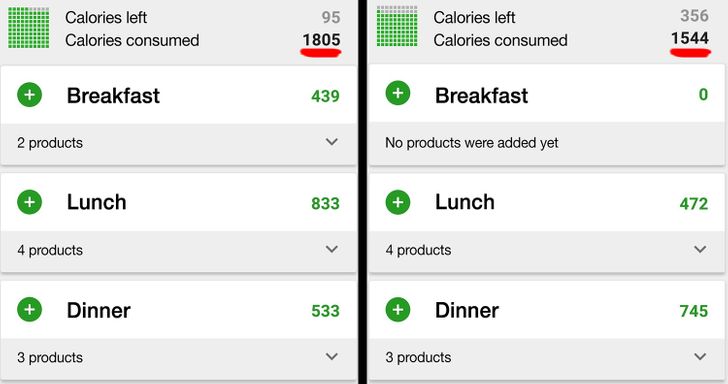Click the green calorie grid icon on the left
The height and width of the screenshot is (384, 728).
click(28, 27)
